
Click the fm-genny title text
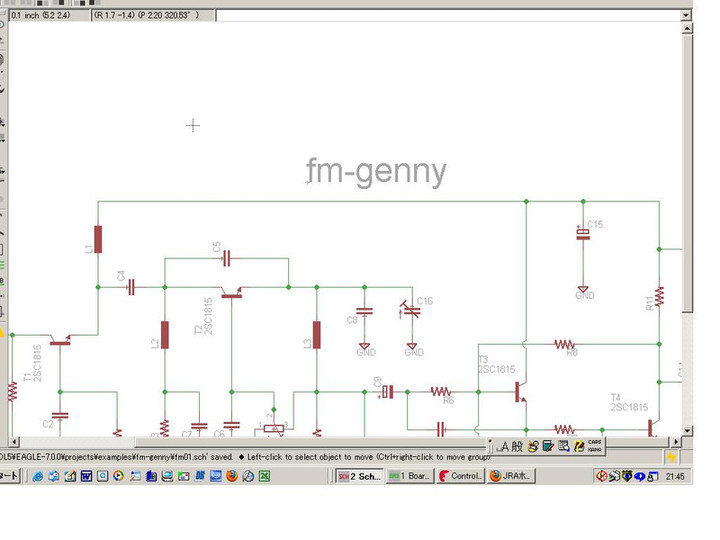point(376,172)
